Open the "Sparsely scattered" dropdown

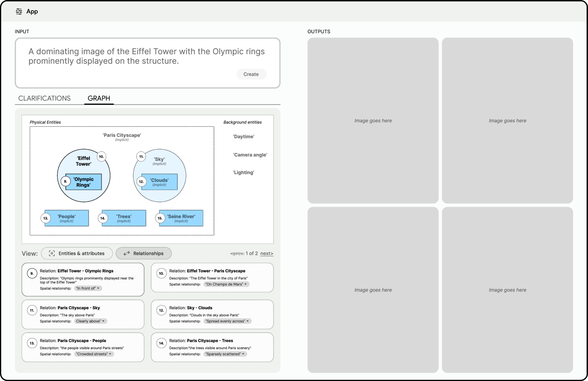pyautogui.click(x=226, y=354)
